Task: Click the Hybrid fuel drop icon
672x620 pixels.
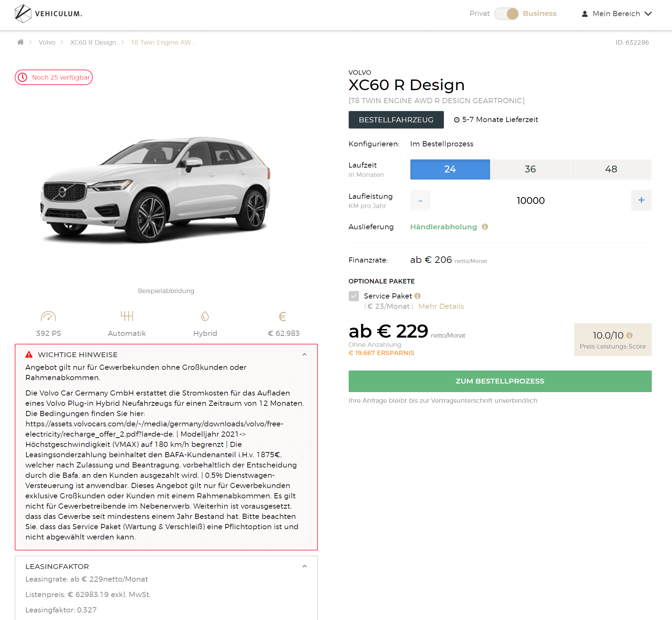Action: 205,316
